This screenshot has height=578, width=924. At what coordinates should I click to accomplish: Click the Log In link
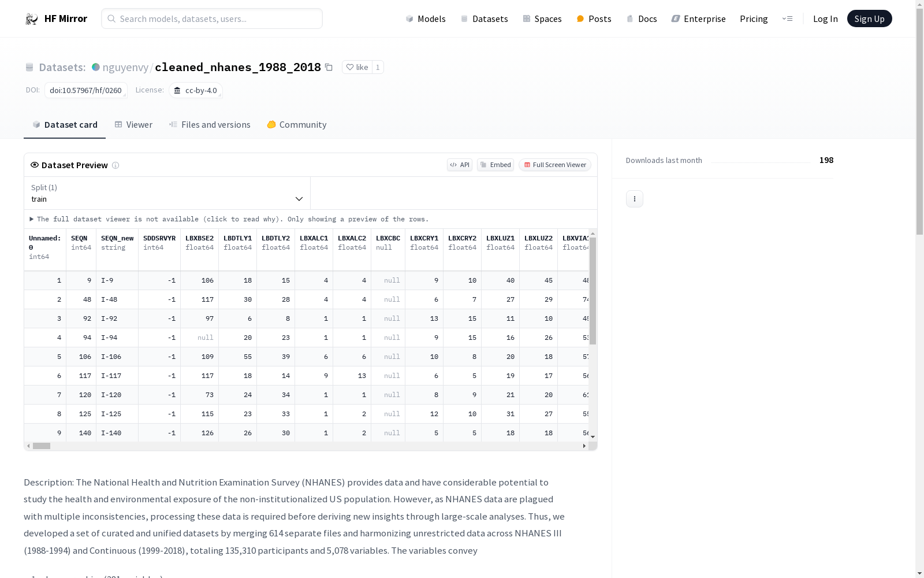(x=825, y=19)
